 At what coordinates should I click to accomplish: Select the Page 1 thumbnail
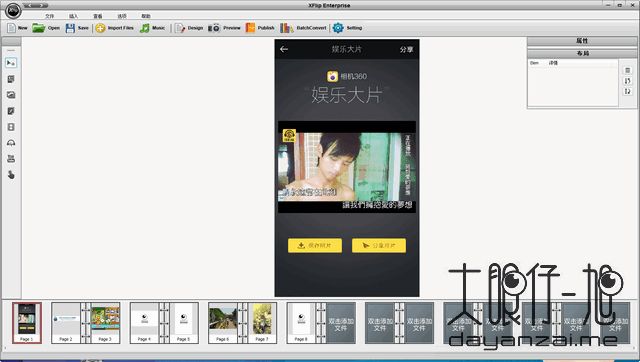27,322
